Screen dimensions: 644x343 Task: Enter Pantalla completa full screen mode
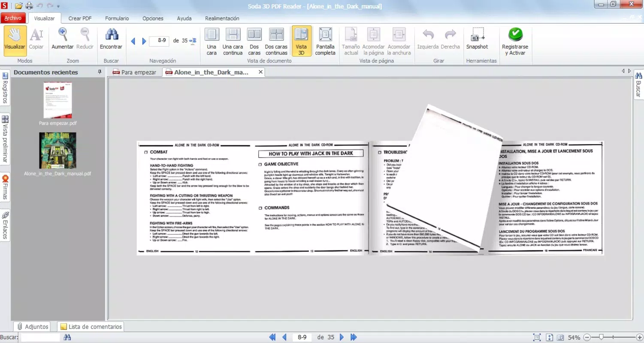coord(325,41)
